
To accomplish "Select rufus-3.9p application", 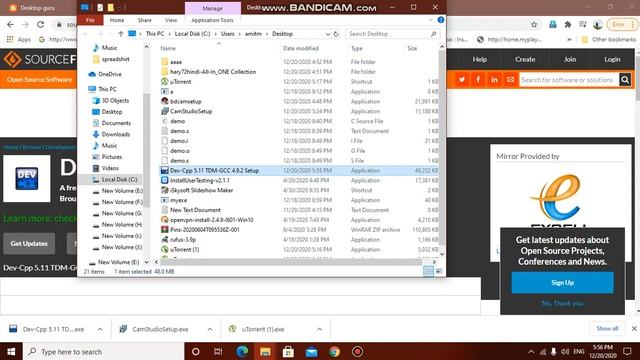I will tap(183, 240).
